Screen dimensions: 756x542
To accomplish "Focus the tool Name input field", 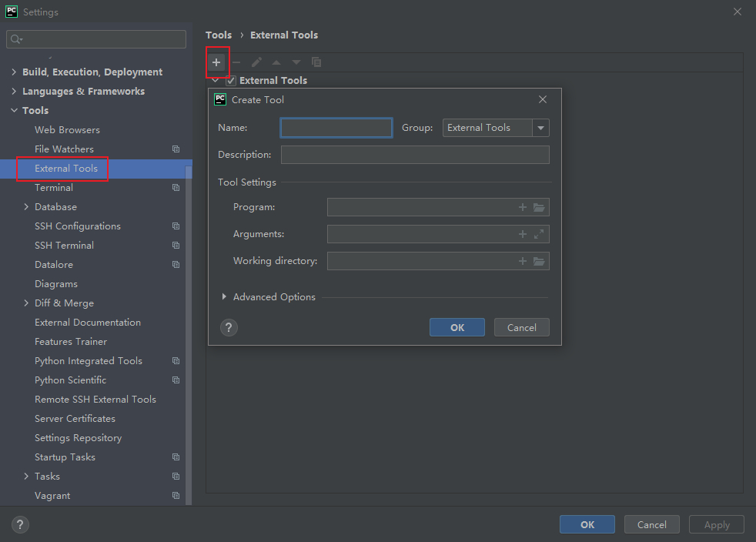I will pos(336,128).
